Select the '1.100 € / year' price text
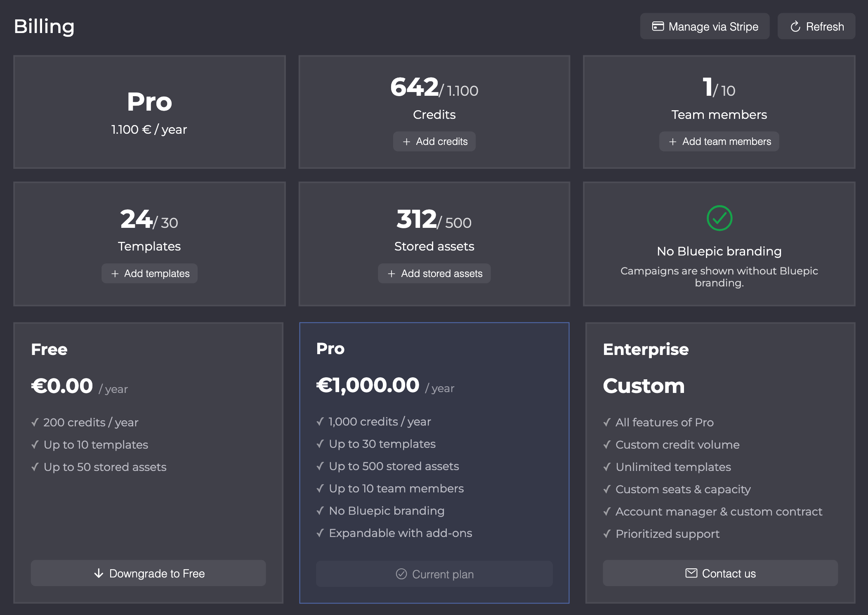 (x=149, y=130)
